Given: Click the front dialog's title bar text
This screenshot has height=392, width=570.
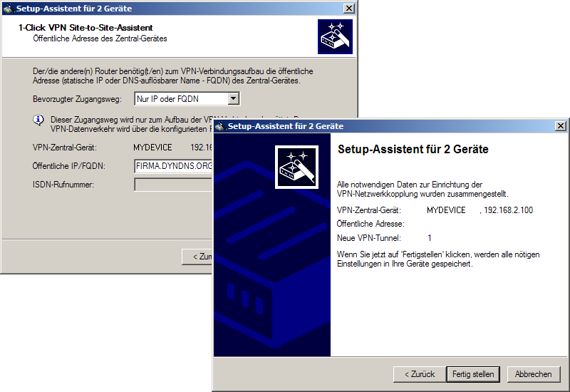Looking at the screenshot, I should click(285, 126).
